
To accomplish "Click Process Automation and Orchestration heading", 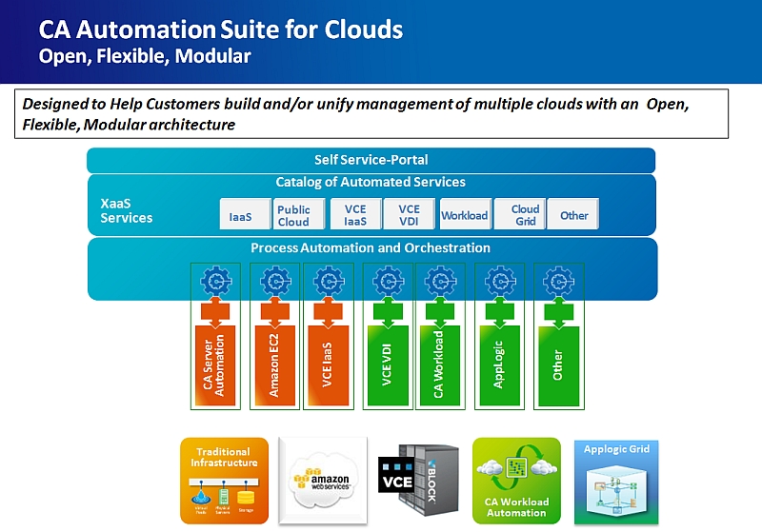I will click(x=371, y=248).
